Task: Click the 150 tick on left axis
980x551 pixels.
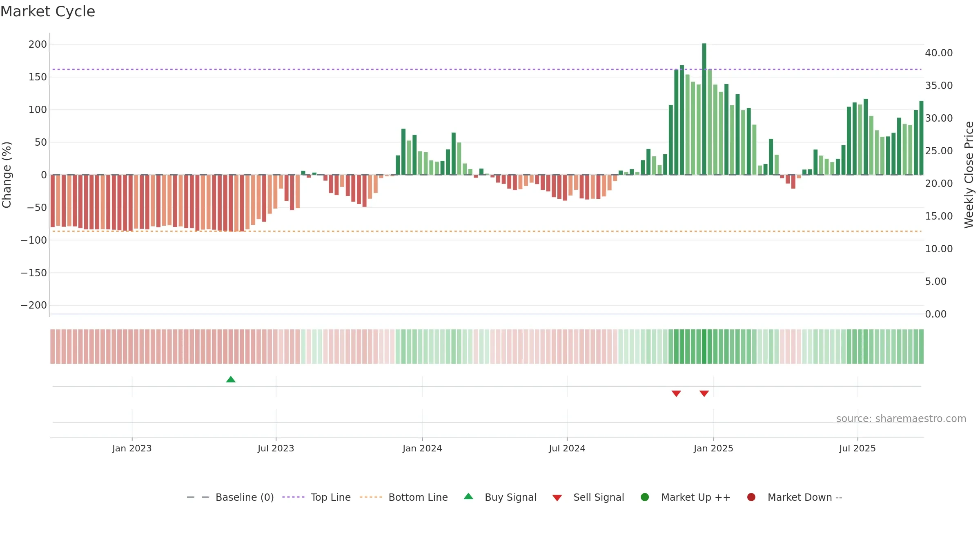Action: pos(38,77)
